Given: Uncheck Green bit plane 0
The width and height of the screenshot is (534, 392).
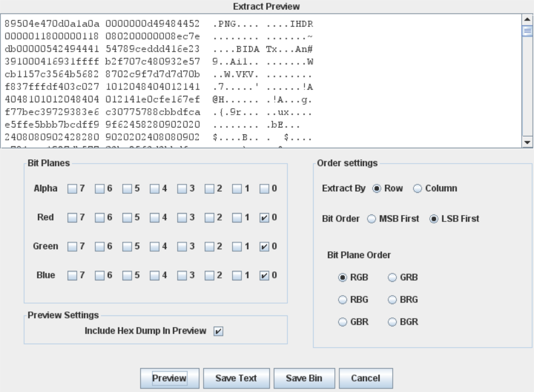Looking at the screenshot, I should pyautogui.click(x=264, y=247).
